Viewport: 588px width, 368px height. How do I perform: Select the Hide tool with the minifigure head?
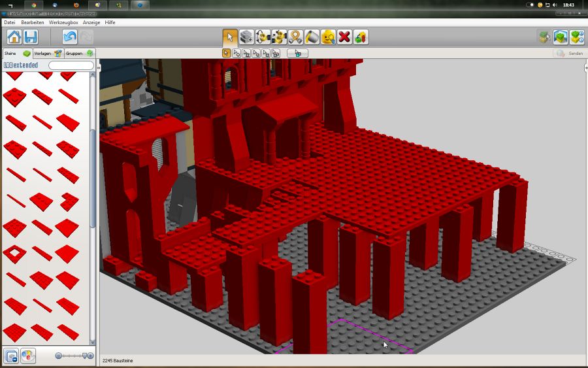pyautogui.click(x=328, y=37)
